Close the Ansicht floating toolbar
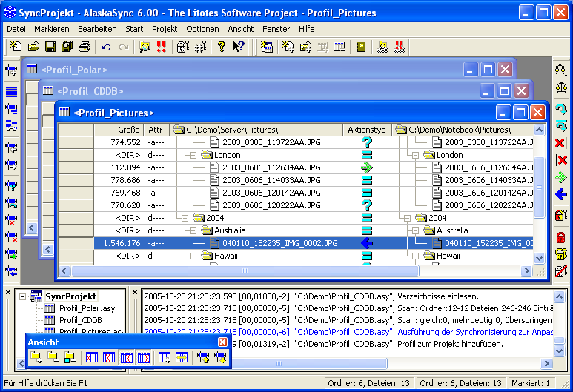The image size is (573, 392). pos(222,342)
